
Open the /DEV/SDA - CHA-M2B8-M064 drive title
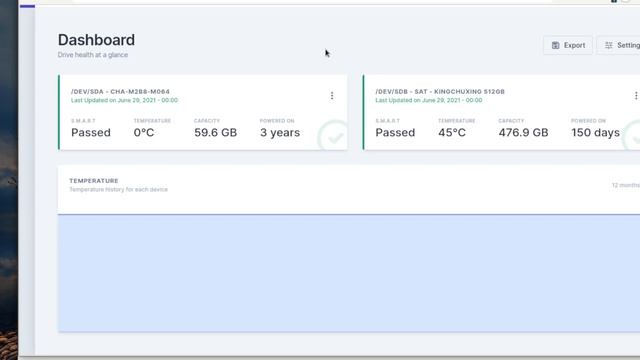[120, 91]
